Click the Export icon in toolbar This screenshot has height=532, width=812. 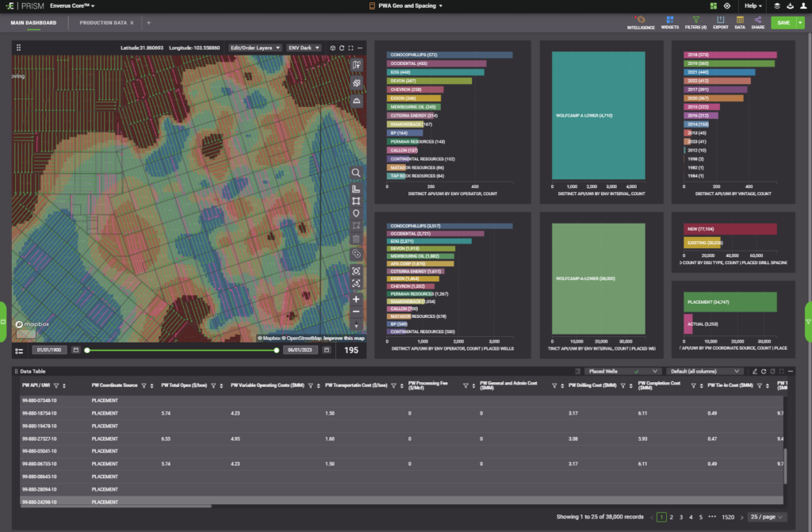click(x=720, y=21)
